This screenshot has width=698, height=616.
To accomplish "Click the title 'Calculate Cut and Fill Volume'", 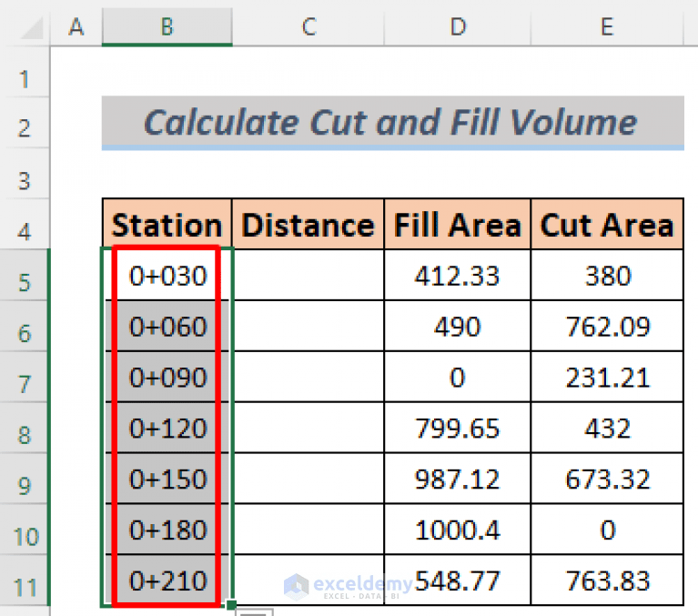I will (x=392, y=123).
